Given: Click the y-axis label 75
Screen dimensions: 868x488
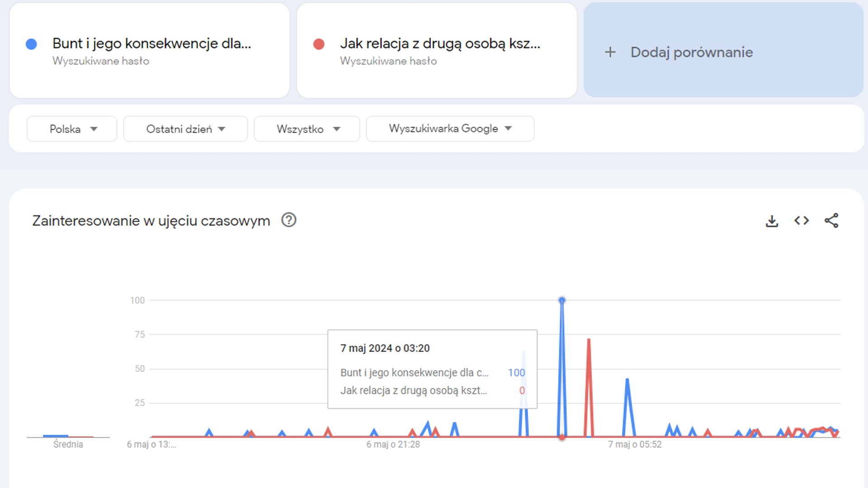Looking at the screenshot, I should [x=140, y=335].
